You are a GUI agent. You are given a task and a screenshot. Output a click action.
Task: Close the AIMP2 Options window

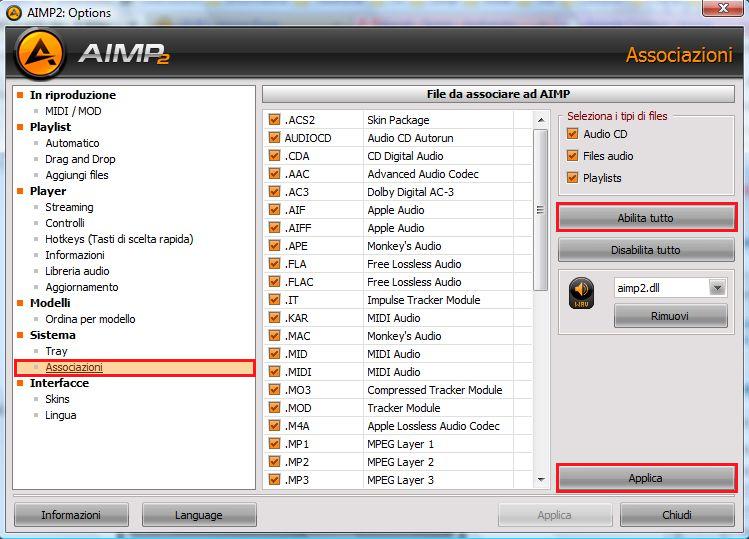coord(722,7)
